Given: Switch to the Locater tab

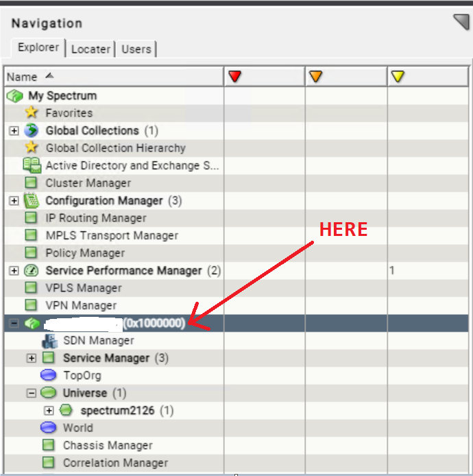Looking at the screenshot, I should click(x=90, y=49).
